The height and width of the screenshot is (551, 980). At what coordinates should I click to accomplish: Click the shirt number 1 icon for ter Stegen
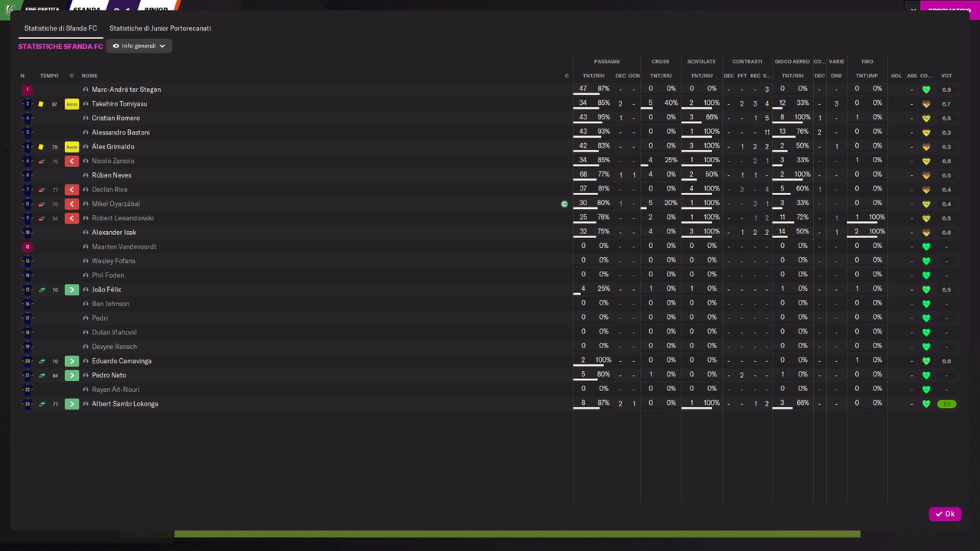tap(28, 90)
